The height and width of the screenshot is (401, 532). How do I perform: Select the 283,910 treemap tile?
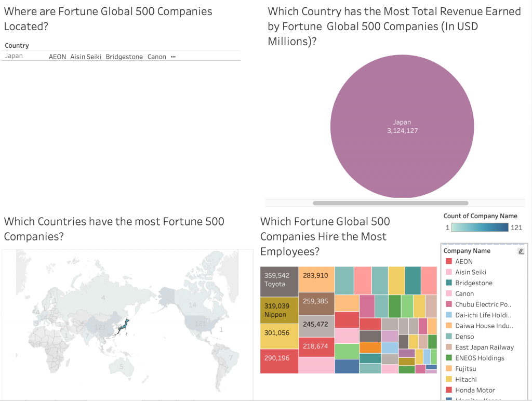click(316, 279)
